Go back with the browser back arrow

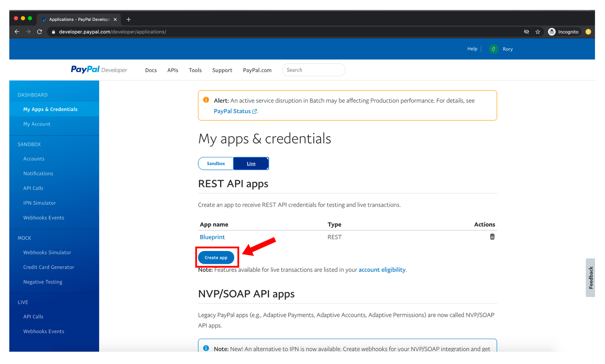(x=17, y=32)
